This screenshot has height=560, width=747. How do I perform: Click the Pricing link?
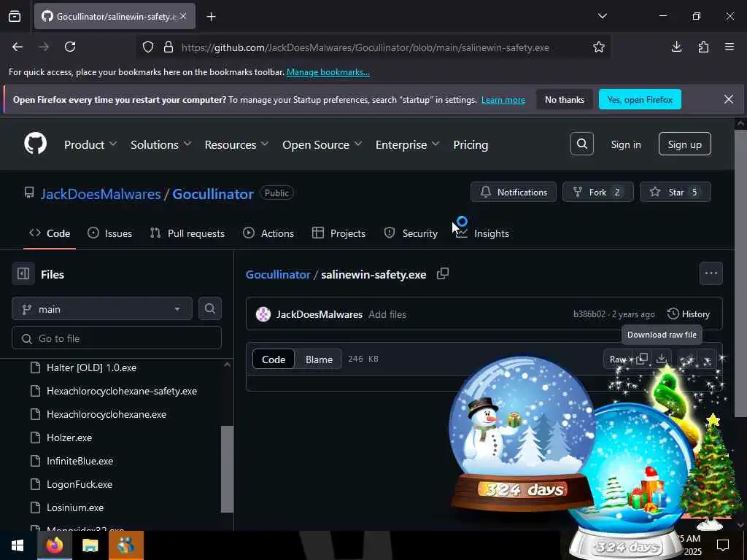[x=471, y=145]
